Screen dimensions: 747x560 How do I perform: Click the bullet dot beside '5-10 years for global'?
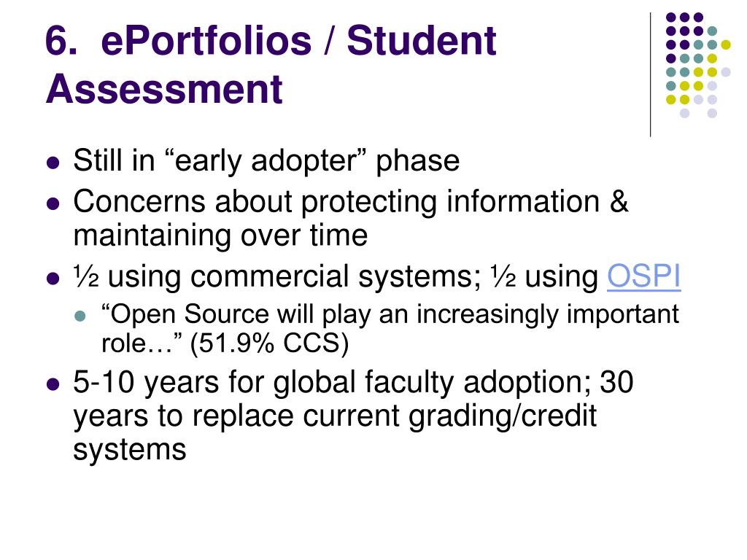[x=53, y=384]
